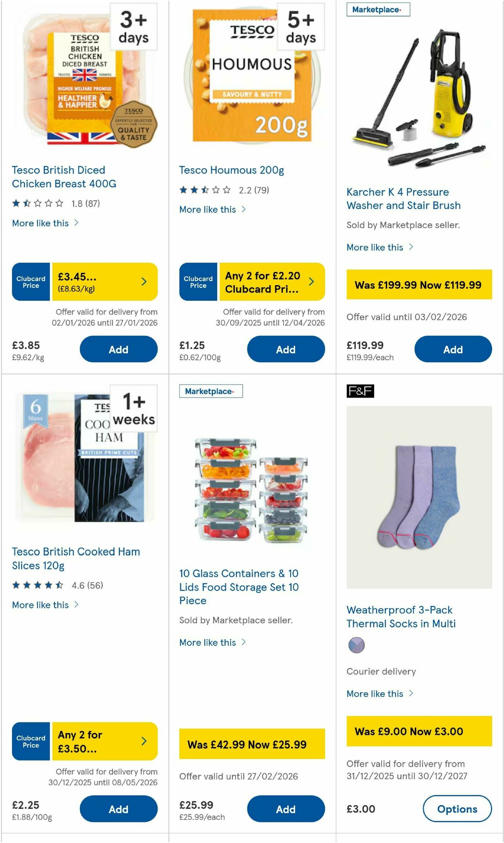The image size is (504, 843).
Task: Click the Clubcard Price badge on Tesco Houmous
Action: point(197,282)
